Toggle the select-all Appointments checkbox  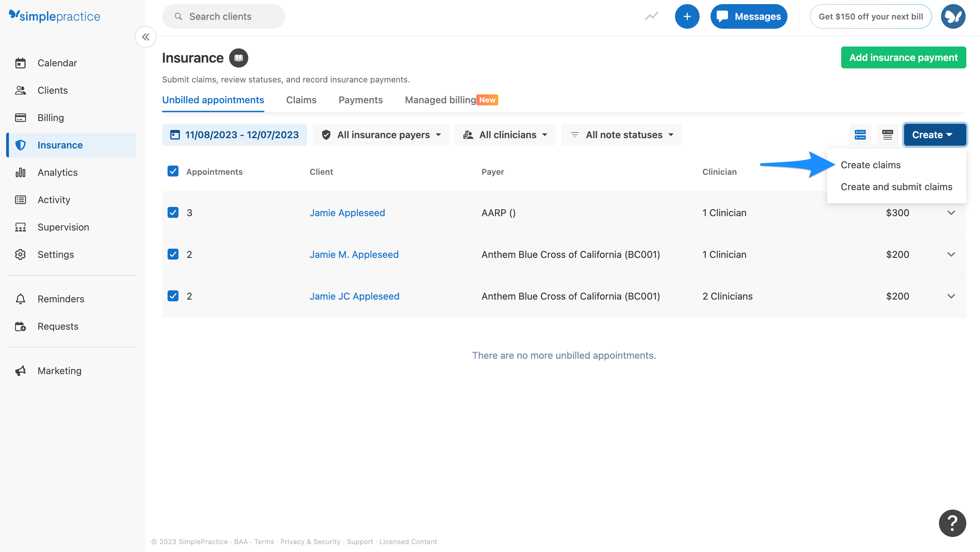(173, 171)
